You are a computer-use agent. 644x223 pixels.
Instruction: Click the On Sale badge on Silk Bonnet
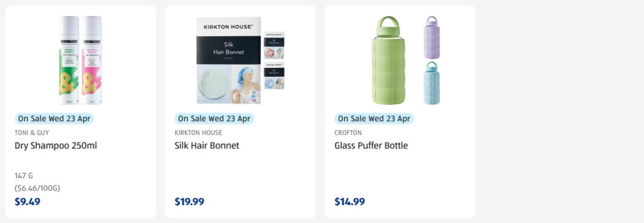point(214,119)
